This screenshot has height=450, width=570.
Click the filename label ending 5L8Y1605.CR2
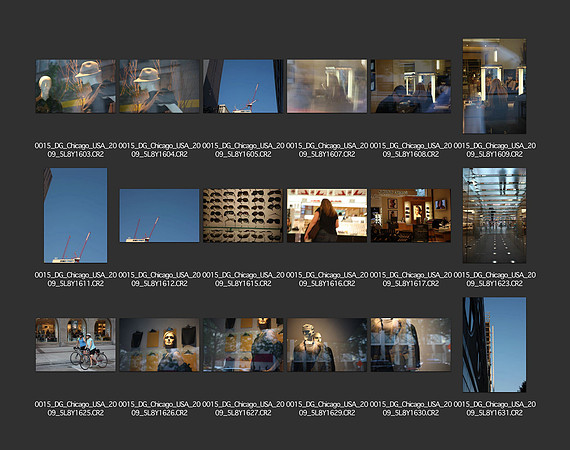[x=243, y=150]
